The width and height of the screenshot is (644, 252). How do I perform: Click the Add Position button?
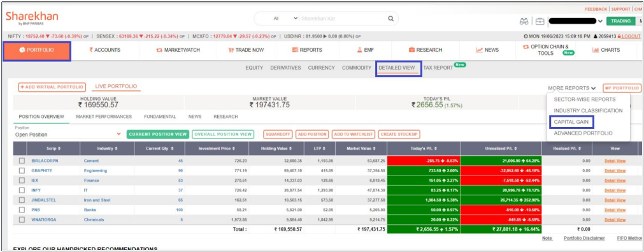311,135
